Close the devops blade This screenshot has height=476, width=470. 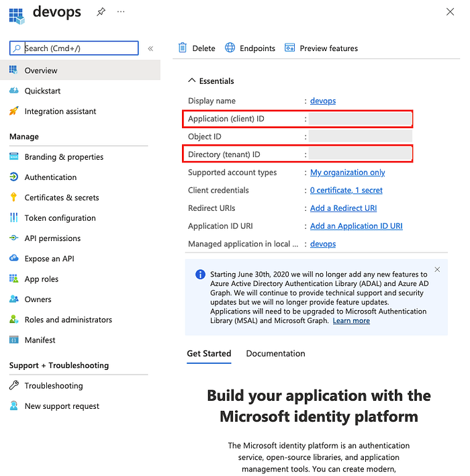point(450,12)
